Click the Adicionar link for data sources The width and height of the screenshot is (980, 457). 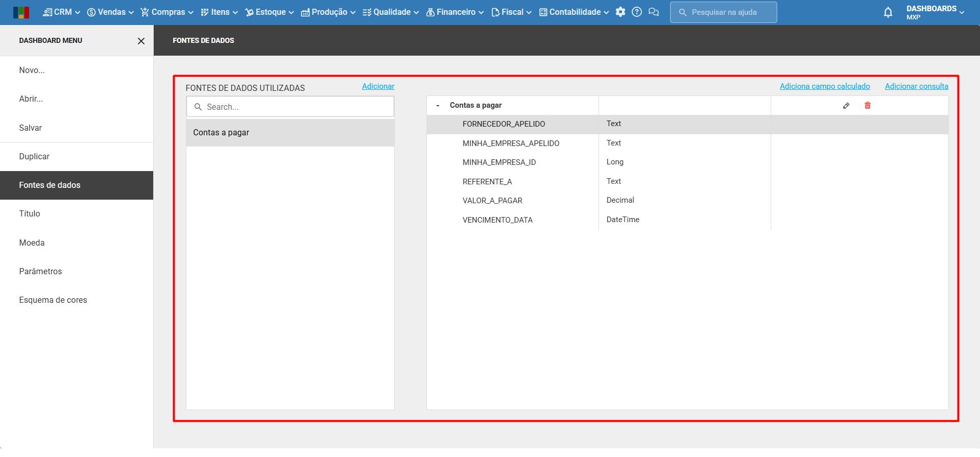[378, 86]
